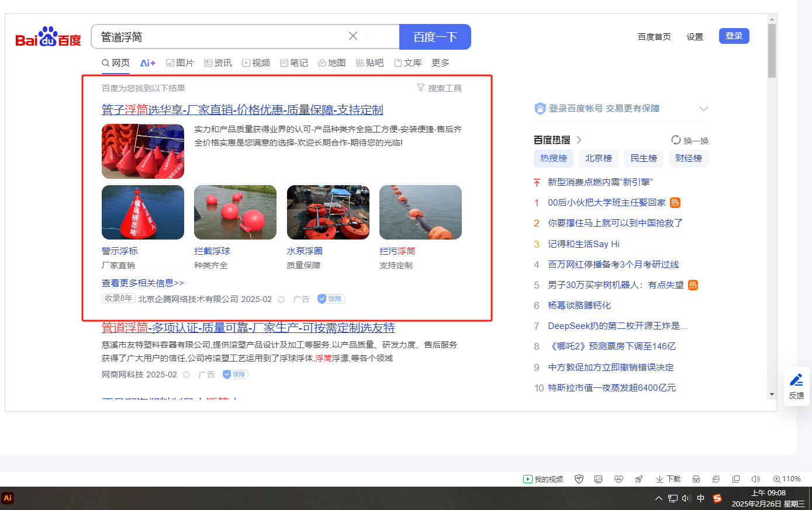The height and width of the screenshot is (510, 812).
Task: Refresh hot list with 换一换
Action: (x=690, y=140)
